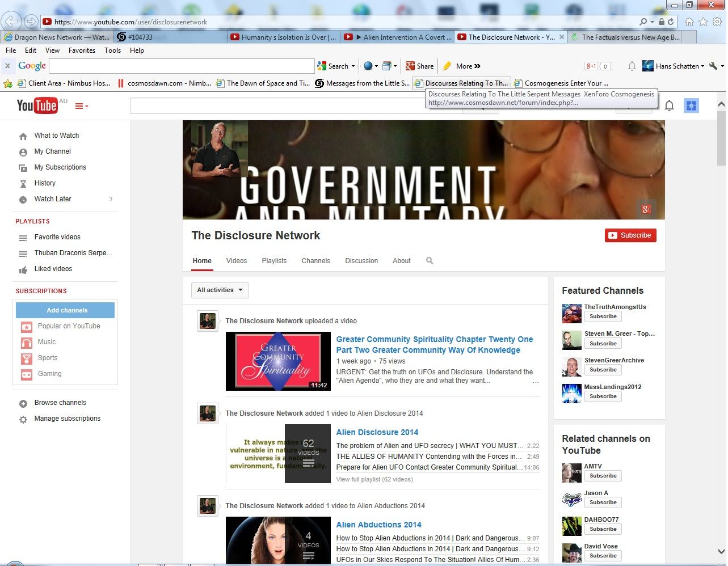Click the browser address bar URL
The image size is (728, 566).
[131, 22]
